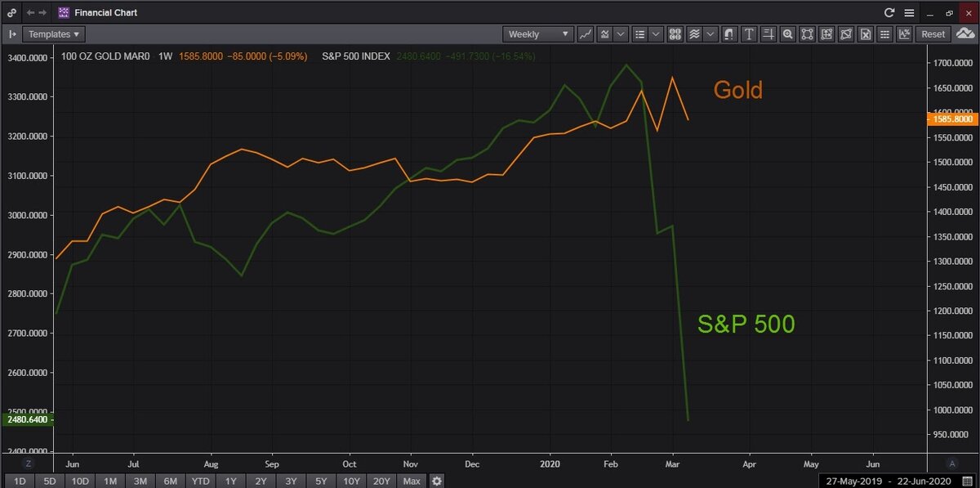The height and width of the screenshot is (488, 980).
Task: Click the orange Gold price axis label
Action: pos(954,119)
